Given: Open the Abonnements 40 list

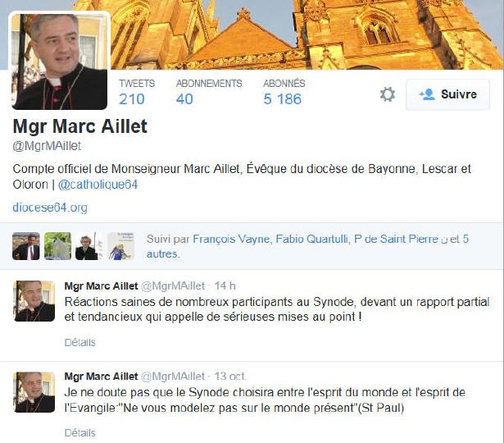Looking at the screenshot, I should [x=209, y=93].
